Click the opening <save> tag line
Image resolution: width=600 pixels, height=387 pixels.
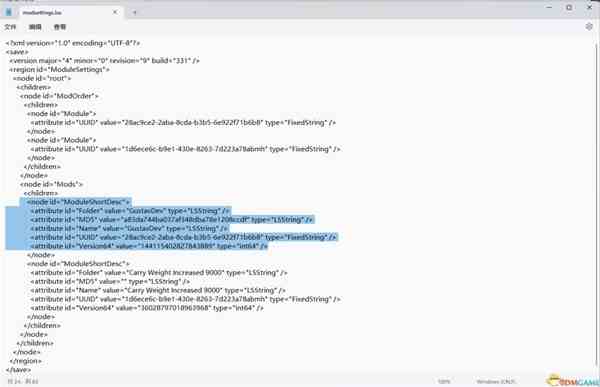tap(17, 52)
